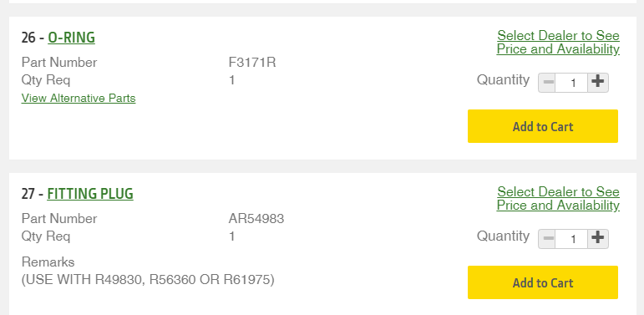644x315 pixels.
Task: Focus the FITTING PLUG quantity input field
Action: pos(571,239)
